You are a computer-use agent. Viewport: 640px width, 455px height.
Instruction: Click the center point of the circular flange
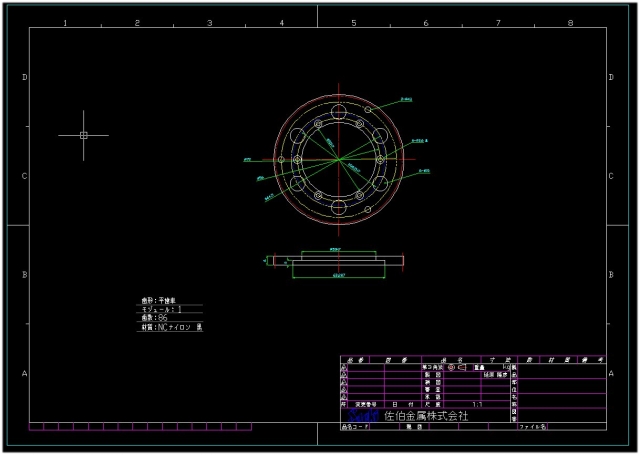pyautogui.click(x=338, y=159)
